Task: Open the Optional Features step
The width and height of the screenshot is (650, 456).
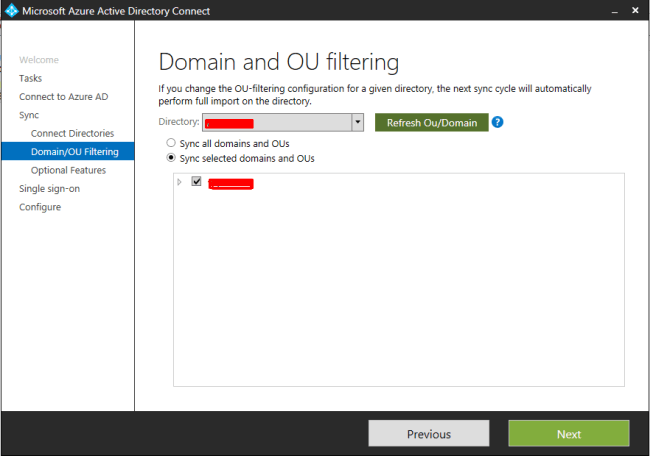Action: (x=68, y=170)
